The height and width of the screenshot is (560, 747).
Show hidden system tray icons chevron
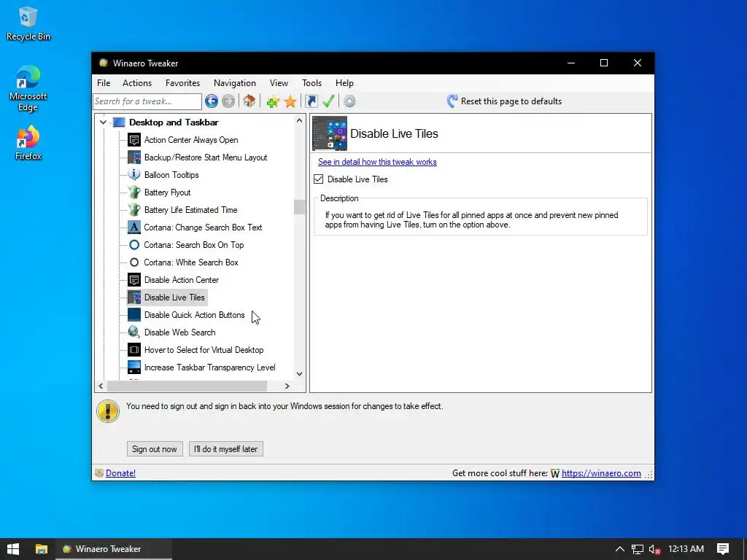(x=620, y=549)
